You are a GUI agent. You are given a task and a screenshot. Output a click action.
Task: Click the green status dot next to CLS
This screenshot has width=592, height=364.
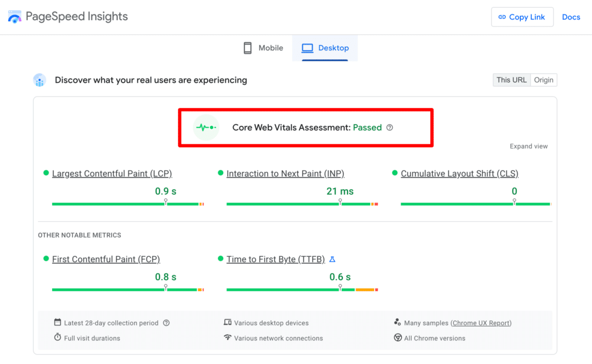click(x=395, y=173)
